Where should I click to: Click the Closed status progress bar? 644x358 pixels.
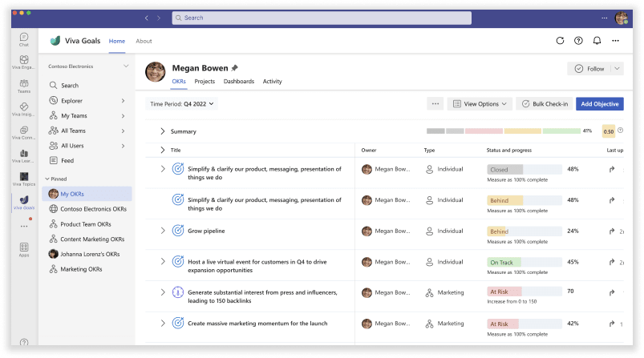(x=525, y=169)
